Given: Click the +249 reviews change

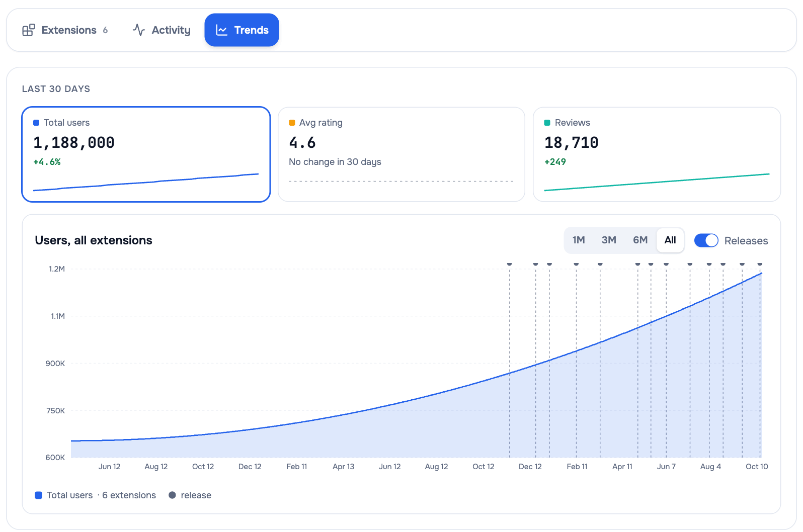Looking at the screenshot, I should (x=555, y=162).
